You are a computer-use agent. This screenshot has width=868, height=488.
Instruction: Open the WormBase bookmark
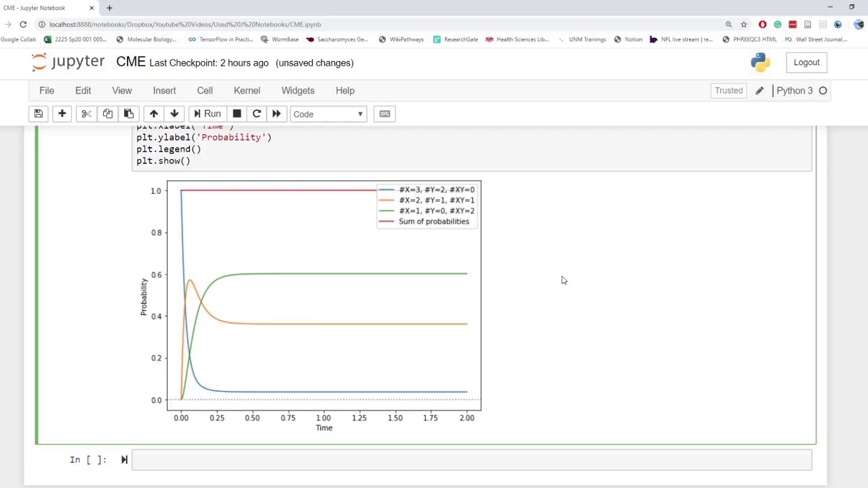pos(279,39)
